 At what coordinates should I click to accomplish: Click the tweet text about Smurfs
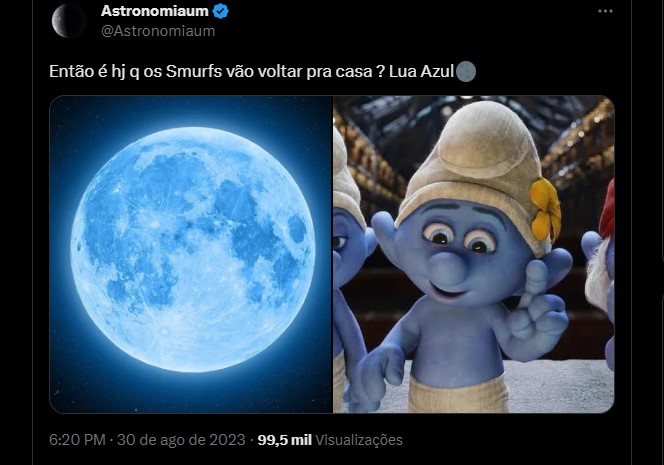click(x=252, y=71)
